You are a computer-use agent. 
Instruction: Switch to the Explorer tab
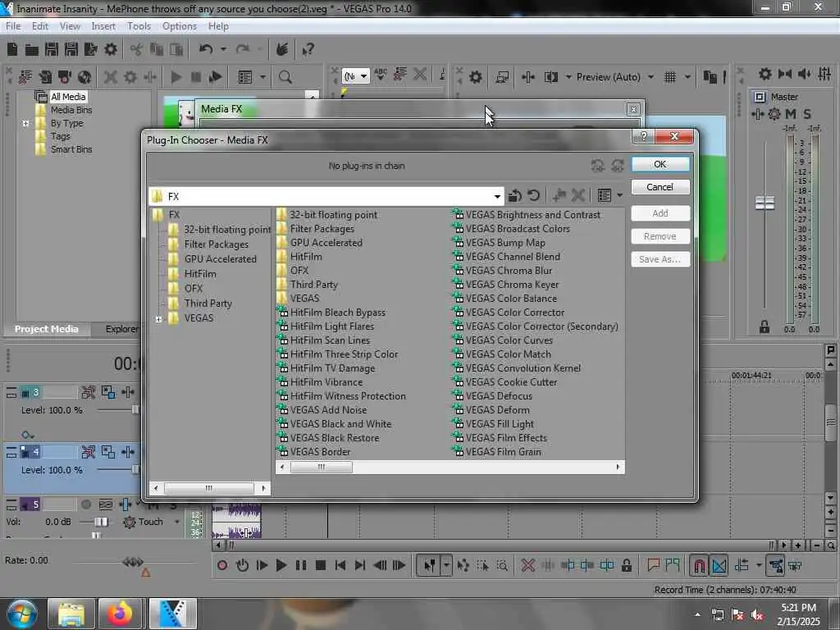[121, 329]
